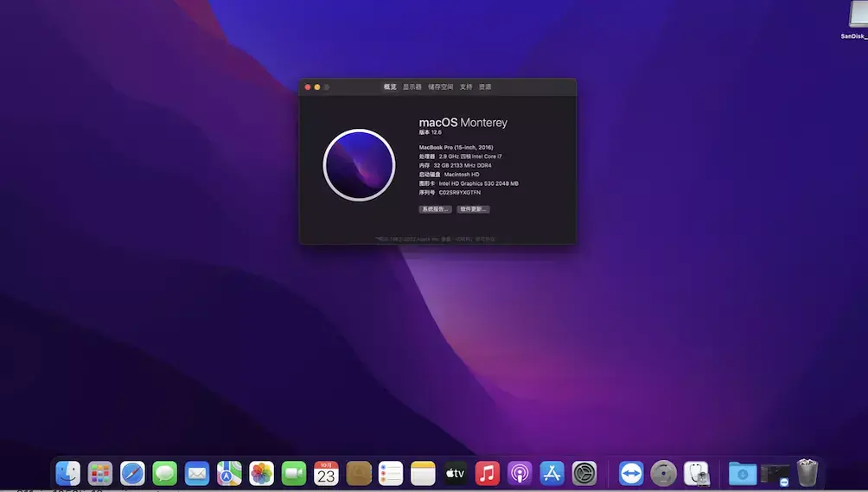
Task: Open Mail from the Dock
Action: tap(197, 474)
